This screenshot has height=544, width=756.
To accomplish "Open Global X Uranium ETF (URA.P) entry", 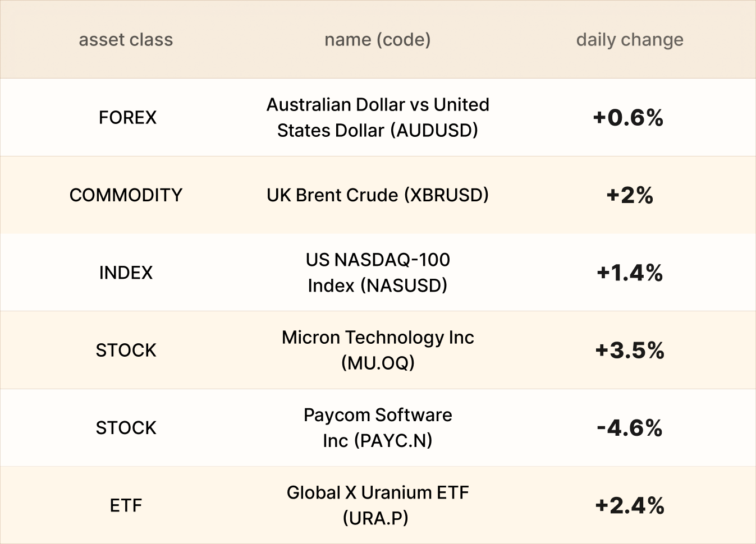I will 378,505.
